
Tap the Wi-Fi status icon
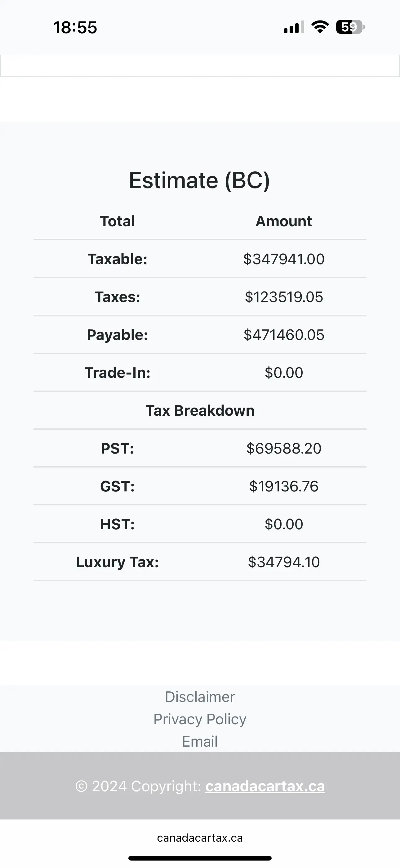pyautogui.click(x=320, y=27)
